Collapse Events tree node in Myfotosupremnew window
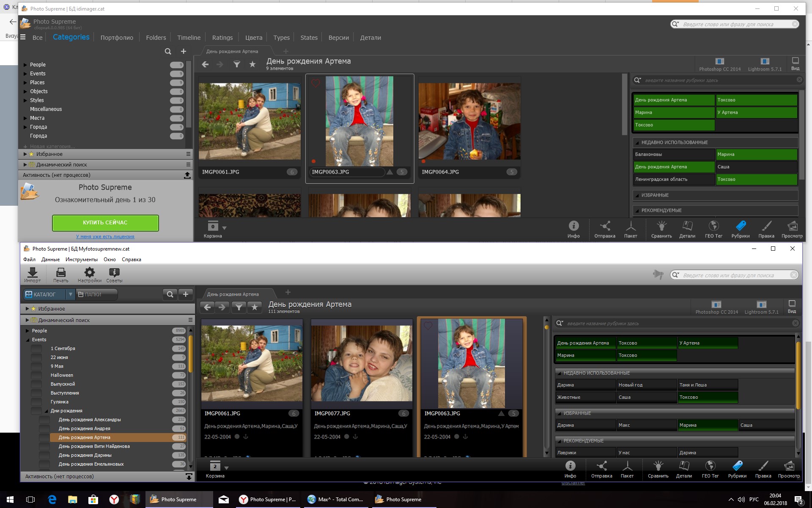The image size is (812, 508). coord(27,340)
